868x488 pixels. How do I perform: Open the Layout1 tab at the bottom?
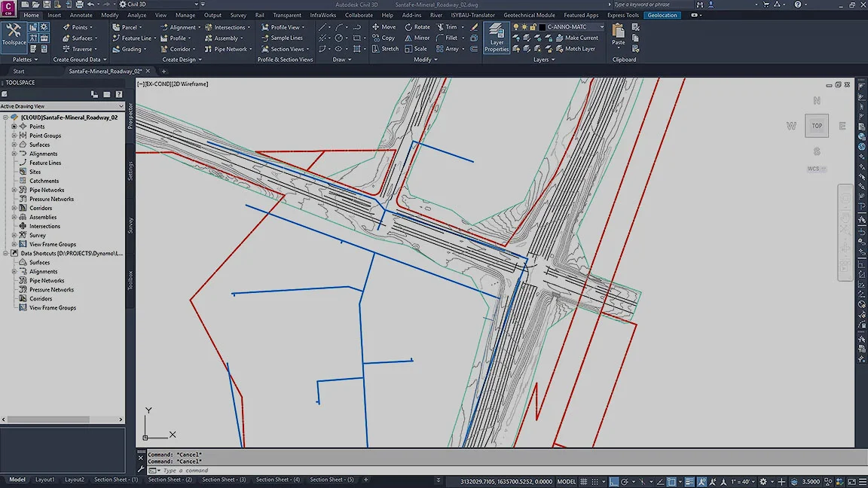pyautogui.click(x=46, y=480)
